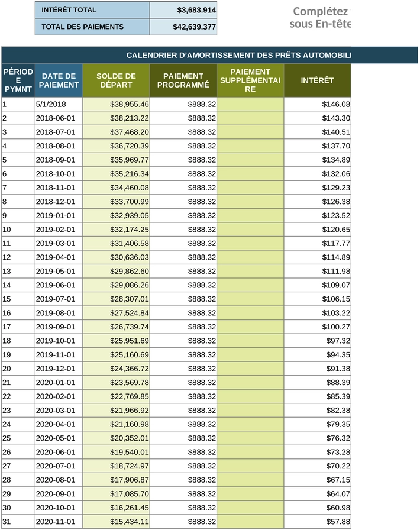
Task: Select the interest cell $73.28
Action: click(317, 452)
